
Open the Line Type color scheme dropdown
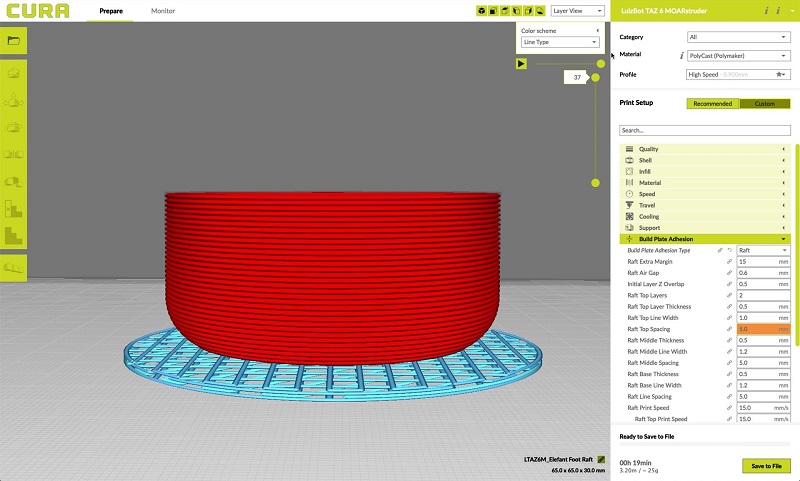point(560,42)
